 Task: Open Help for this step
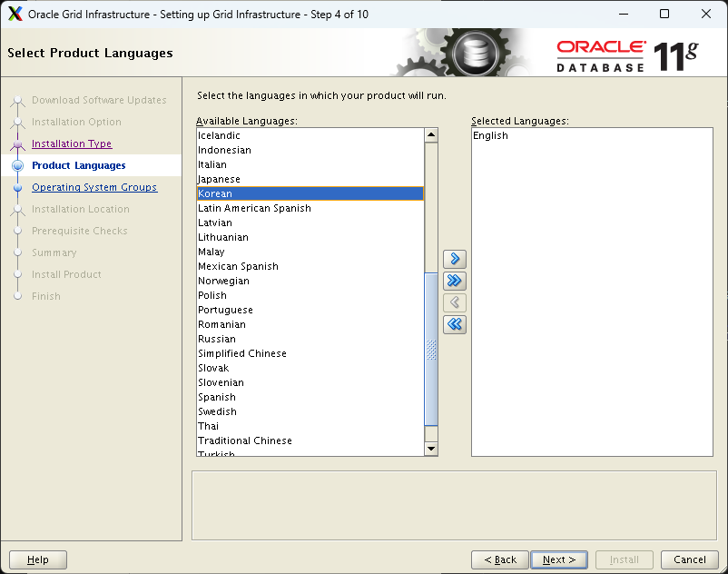pyautogui.click(x=38, y=559)
